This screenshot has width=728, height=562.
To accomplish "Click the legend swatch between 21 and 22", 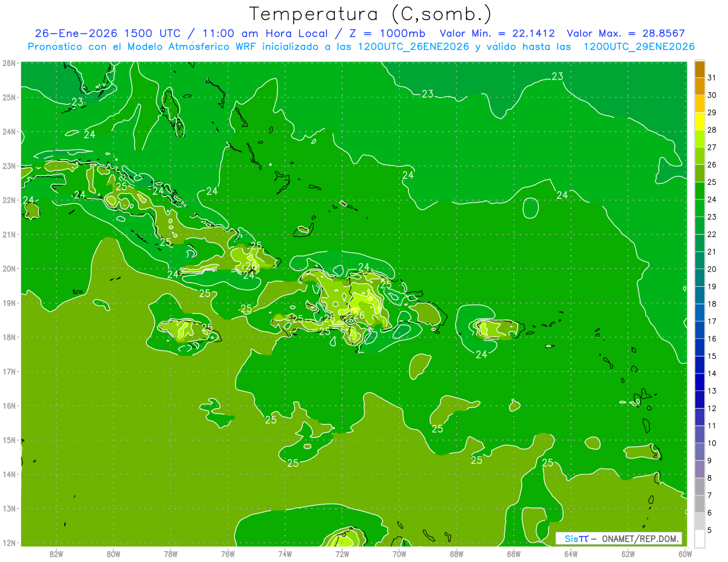I will 699,243.
